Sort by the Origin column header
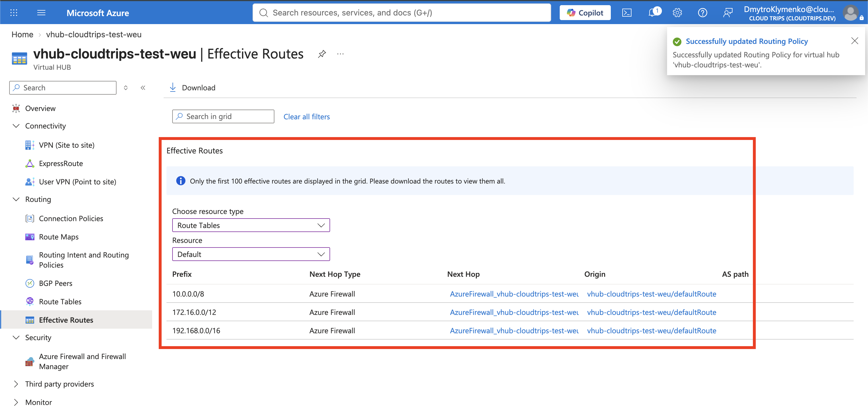Viewport: 868px width, 417px height. pyautogui.click(x=595, y=274)
